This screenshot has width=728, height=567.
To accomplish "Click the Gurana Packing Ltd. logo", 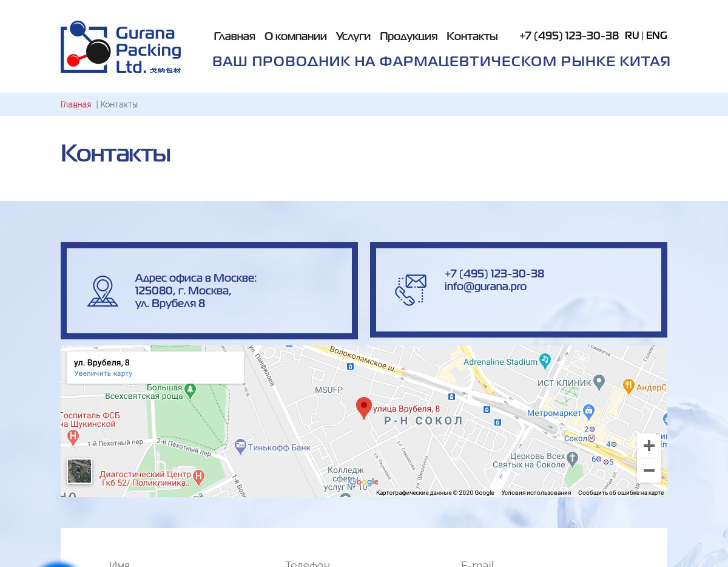I will [x=121, y=47].
